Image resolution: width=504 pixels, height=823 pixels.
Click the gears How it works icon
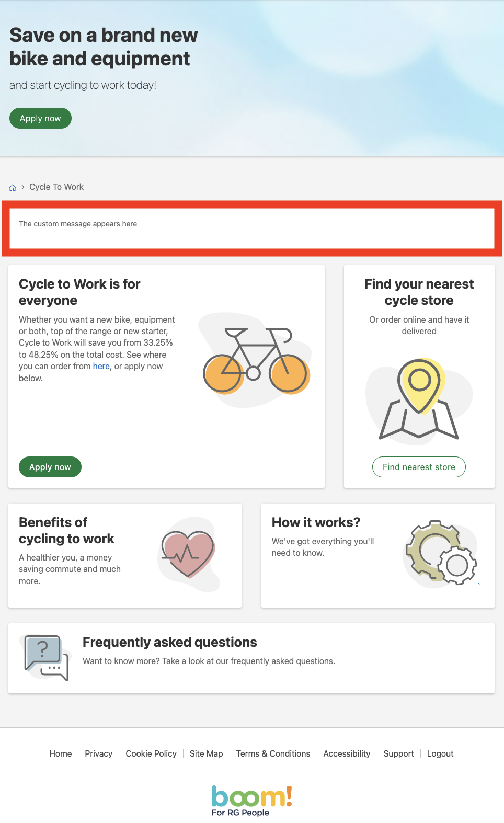tap(441, 553)
